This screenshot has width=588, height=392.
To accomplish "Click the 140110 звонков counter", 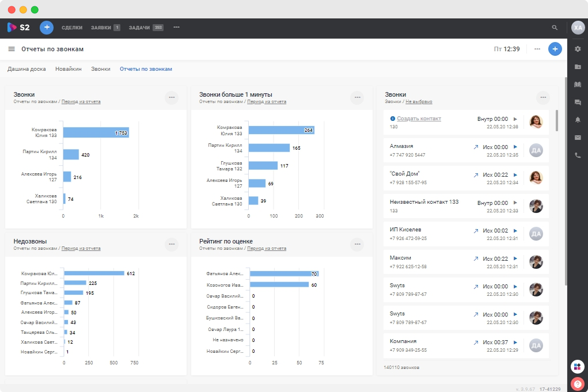I will 401,368.
